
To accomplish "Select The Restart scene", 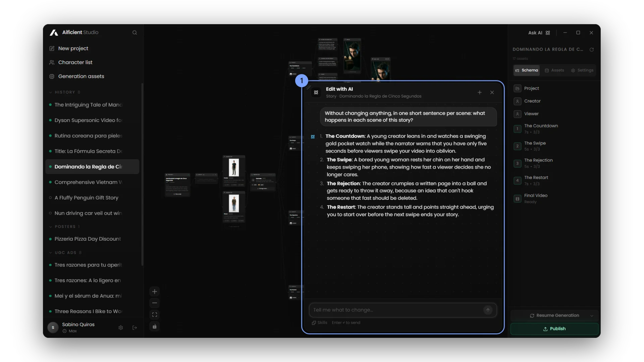I will coord(555,181).
